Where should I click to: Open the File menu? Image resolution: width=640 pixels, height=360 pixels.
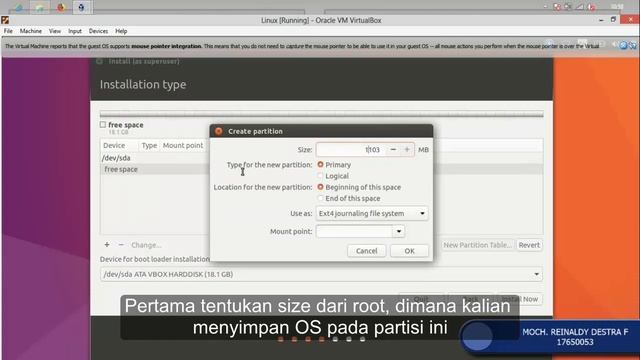point(8,31)
